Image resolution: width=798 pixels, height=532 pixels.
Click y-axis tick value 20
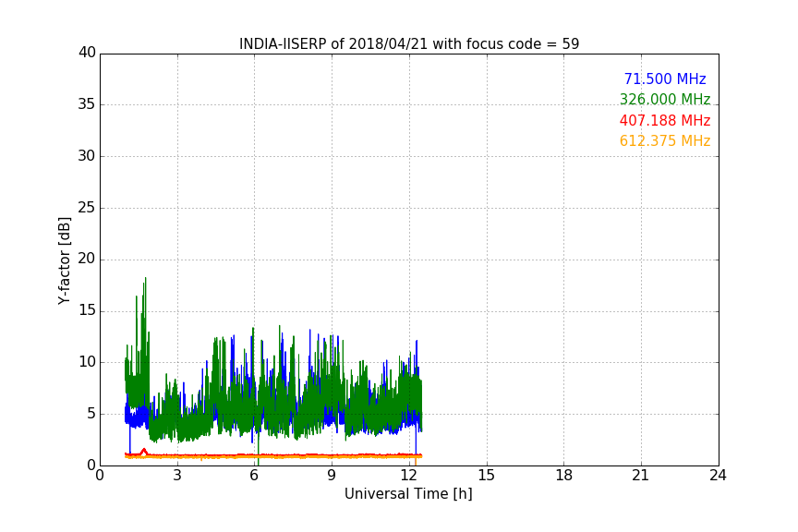pos(87,259)
